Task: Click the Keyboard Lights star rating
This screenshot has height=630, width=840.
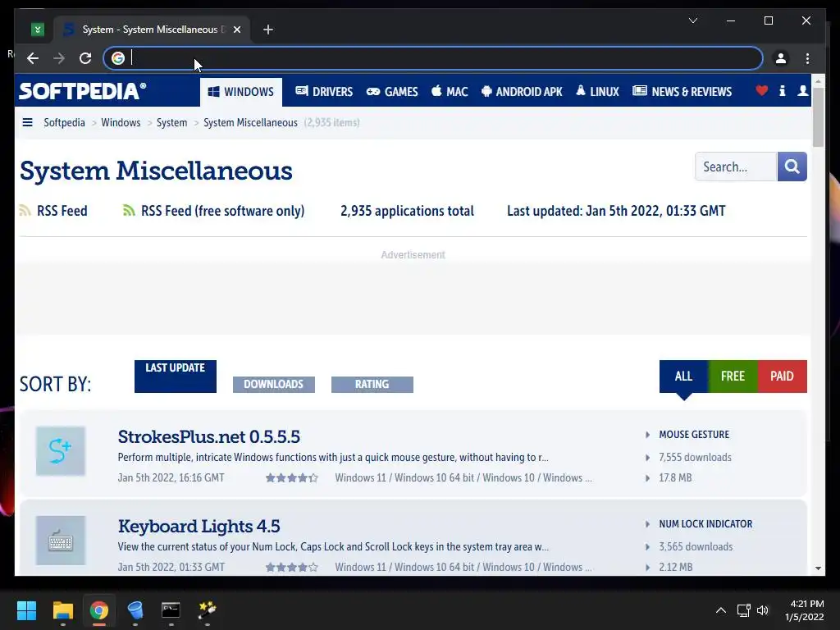Action: (292, 568)
